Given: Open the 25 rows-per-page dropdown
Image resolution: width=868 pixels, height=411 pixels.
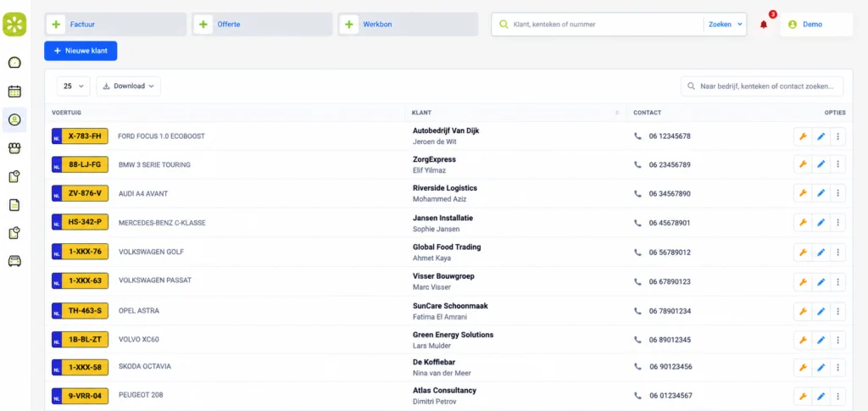Looking at the screenshot, I should coord(73,86).
